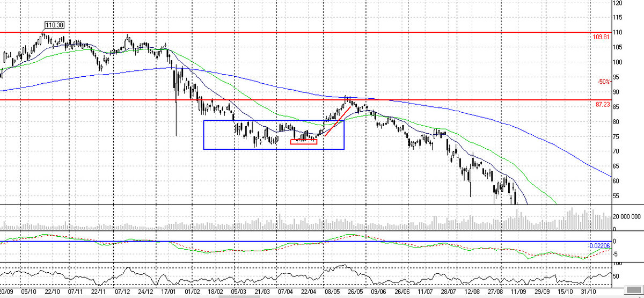This screenshot has width=644, height=298.
Task: Select the 12/08 date label
Action: [x=472, y=292]
